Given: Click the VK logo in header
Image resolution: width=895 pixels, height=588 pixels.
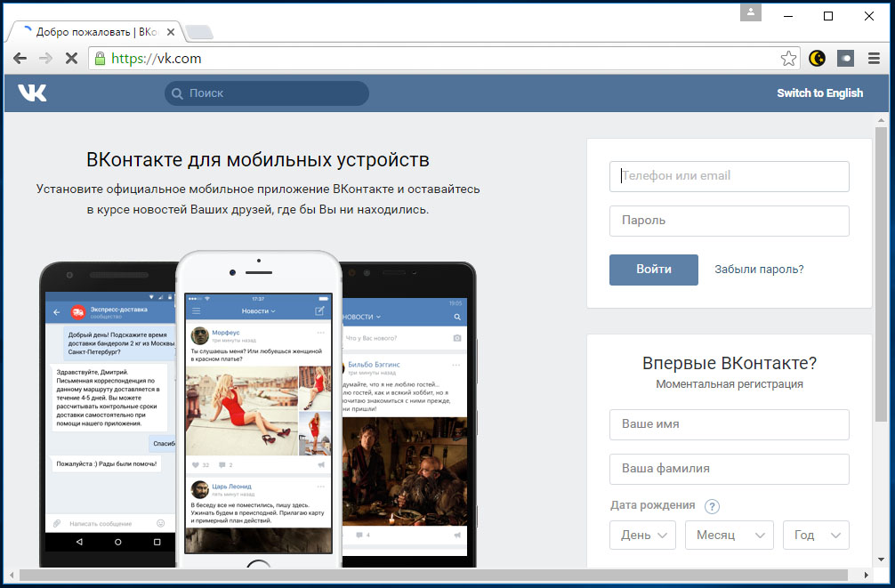Looking at the screenshot, I should 32,93.
